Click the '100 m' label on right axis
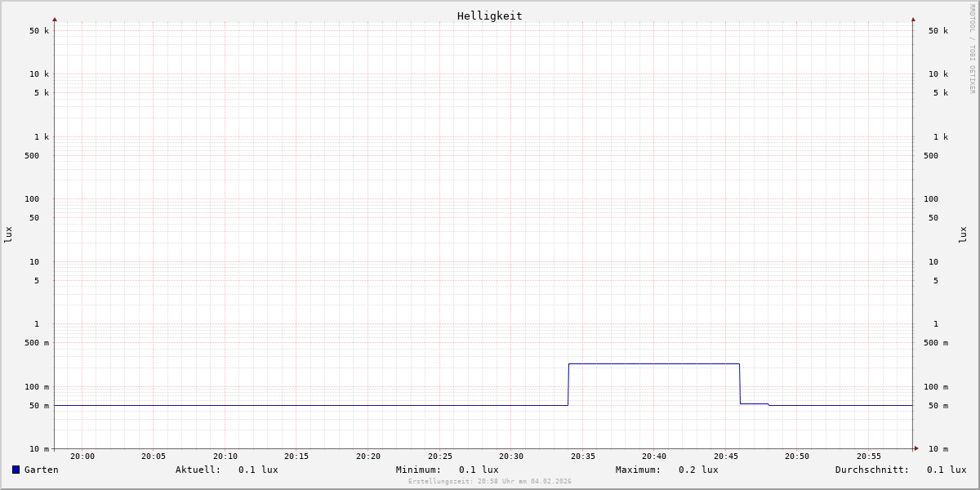Viewport: 980px width, 490px height. 936,387
